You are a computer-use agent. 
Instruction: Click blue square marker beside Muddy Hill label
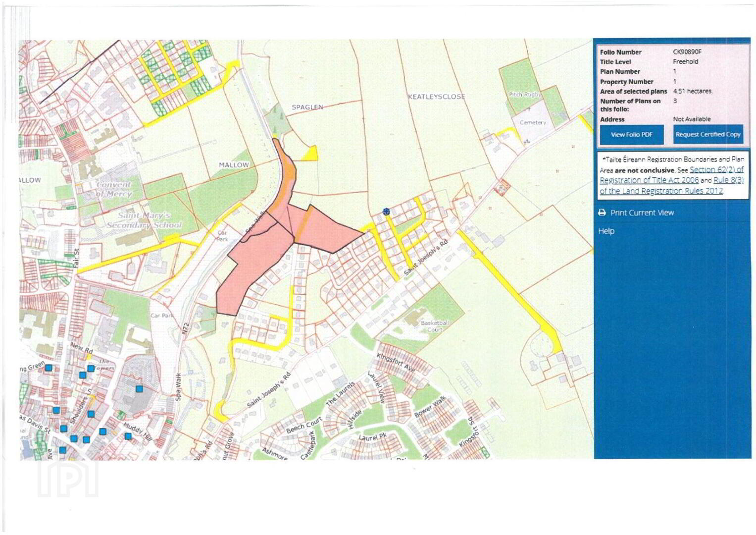(x=128, y=436)
